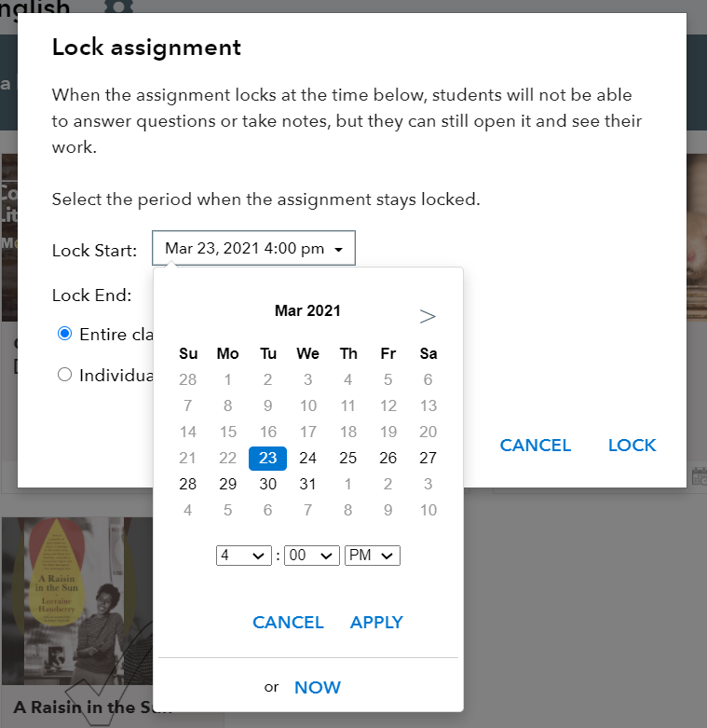
Task: Select the Entire class radio button
Action: tap(64, 334)
